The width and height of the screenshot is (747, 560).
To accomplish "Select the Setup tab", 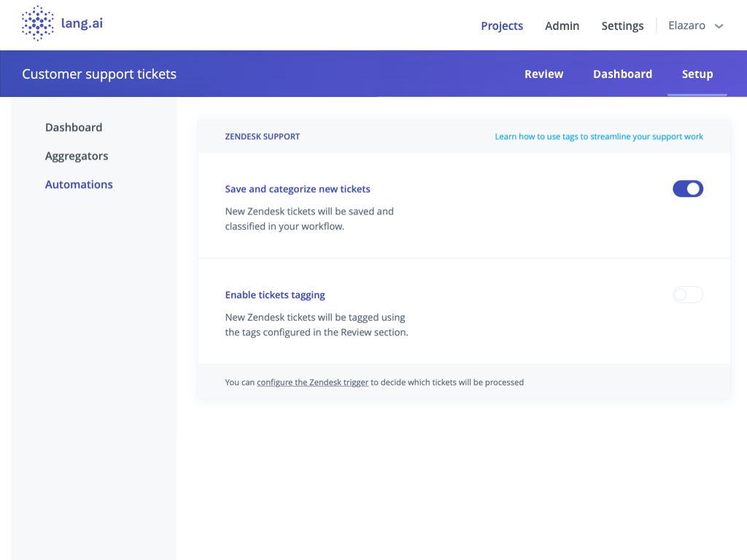I will coord(697,74).
